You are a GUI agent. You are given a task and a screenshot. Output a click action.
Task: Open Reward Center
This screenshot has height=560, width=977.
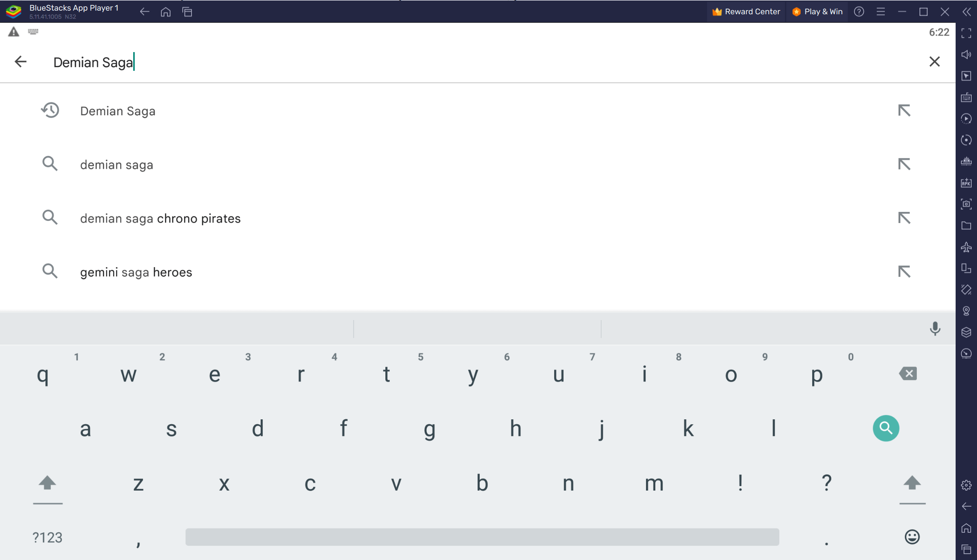click(746, 12)
